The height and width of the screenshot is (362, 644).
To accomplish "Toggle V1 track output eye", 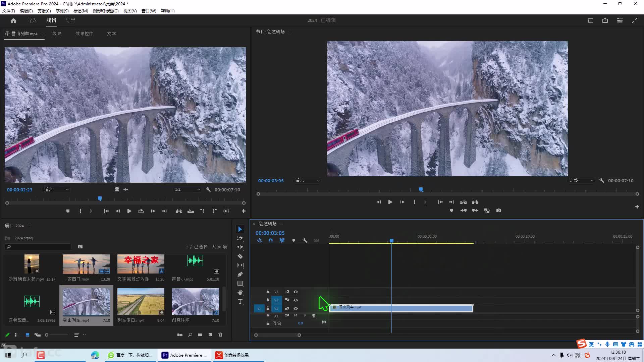I will pyautogui.click(x=296, y=308).
